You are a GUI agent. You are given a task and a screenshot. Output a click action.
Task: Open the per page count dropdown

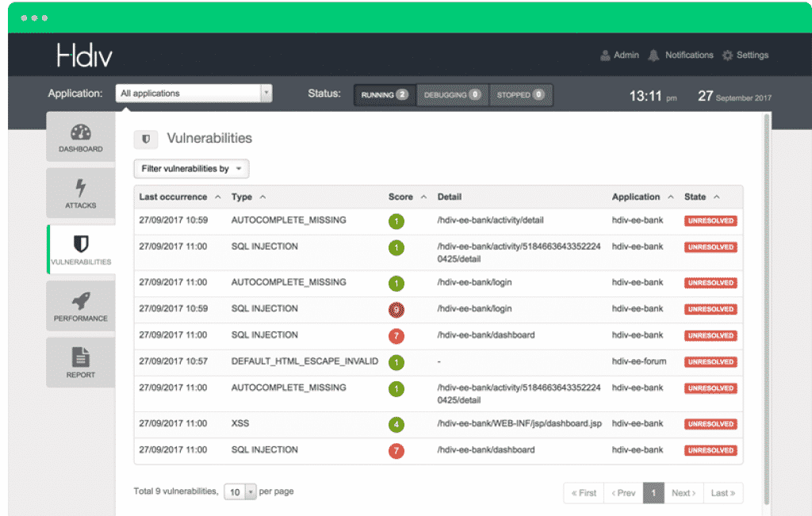pyautogui.click(x=240, y=491)
